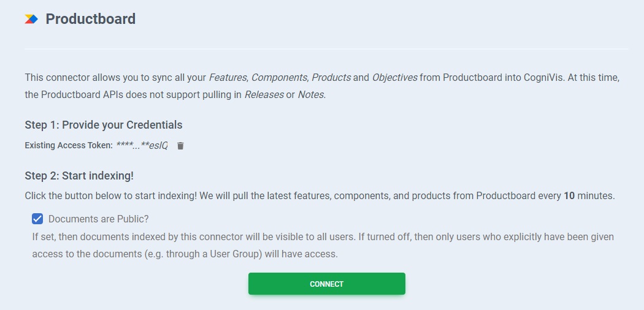Click the bold 10 minutes interval number

coord(569,196)
